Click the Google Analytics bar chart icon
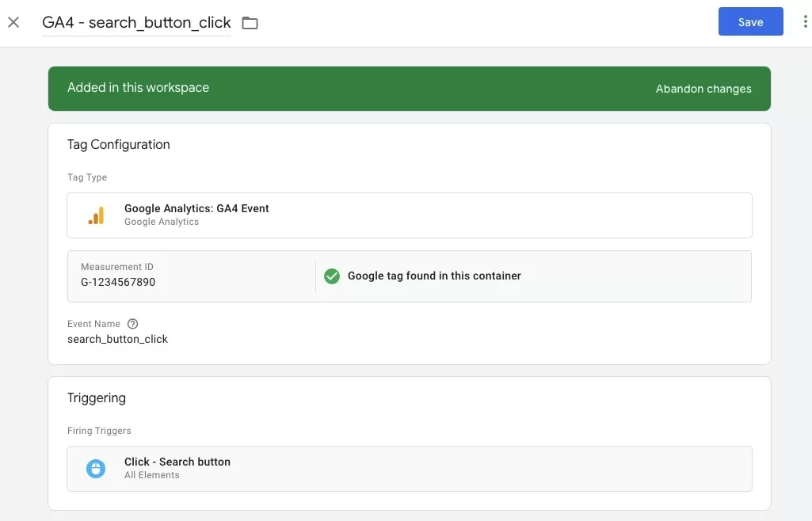 pos(96,215)
